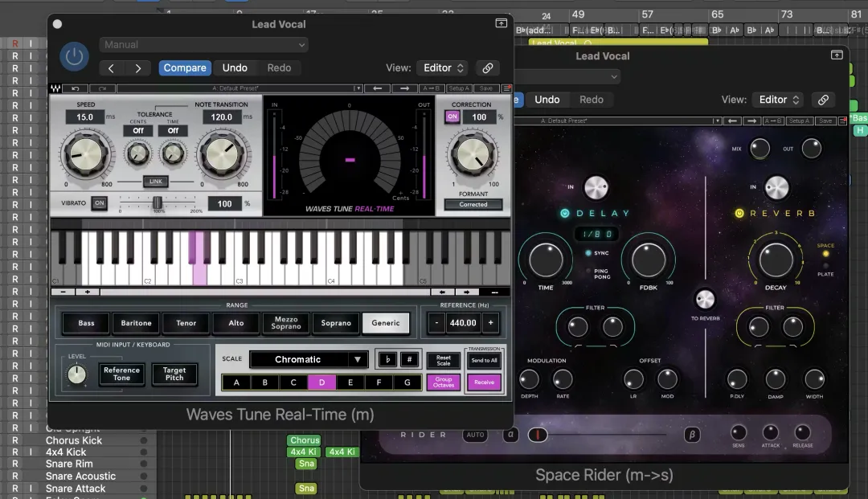This screenshot has width=868, height=499.
Task: Click the Correction amount knob
Action: pos(473,155)
